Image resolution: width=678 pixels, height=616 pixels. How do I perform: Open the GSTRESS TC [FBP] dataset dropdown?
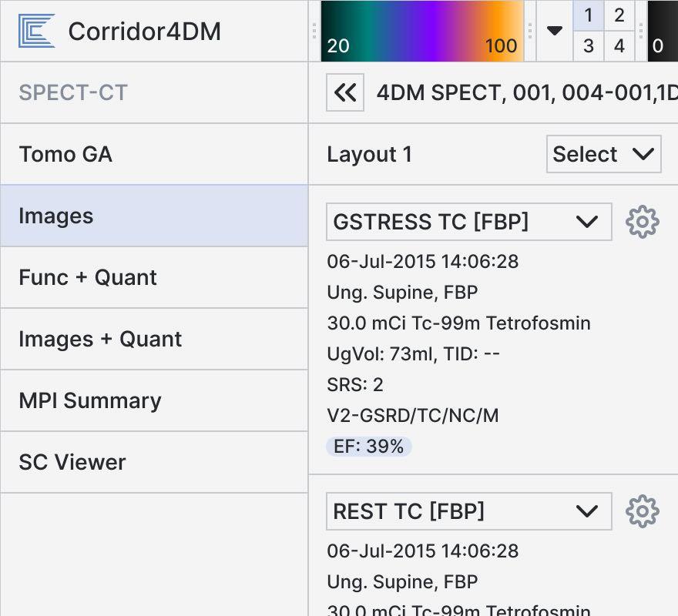pos(468,222)
